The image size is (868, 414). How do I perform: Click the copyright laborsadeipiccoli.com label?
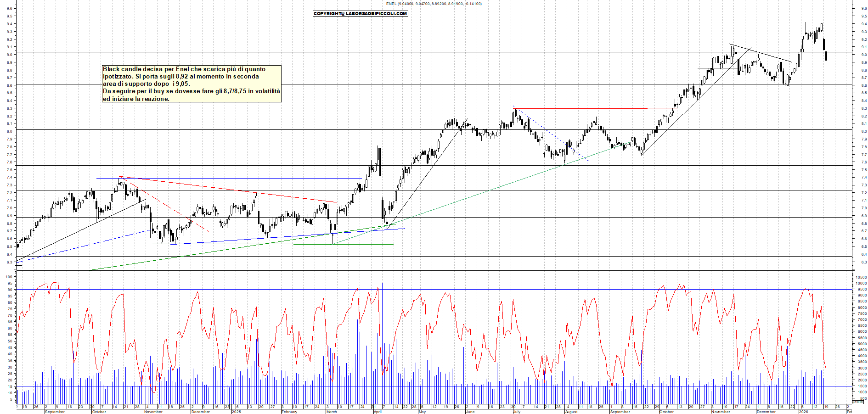[360, 14]
